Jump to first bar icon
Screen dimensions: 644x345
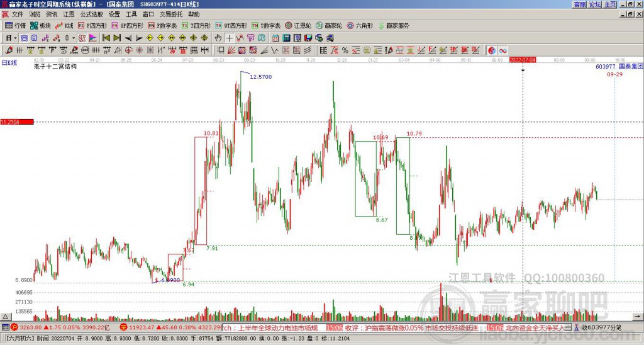pos(106,38)
